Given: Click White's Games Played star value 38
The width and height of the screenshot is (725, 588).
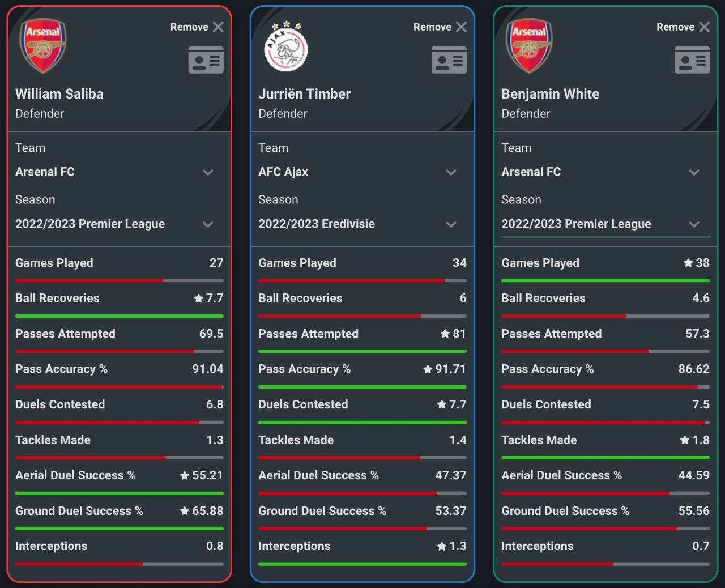Looking at the screenshot, I should tap(696, 263).
